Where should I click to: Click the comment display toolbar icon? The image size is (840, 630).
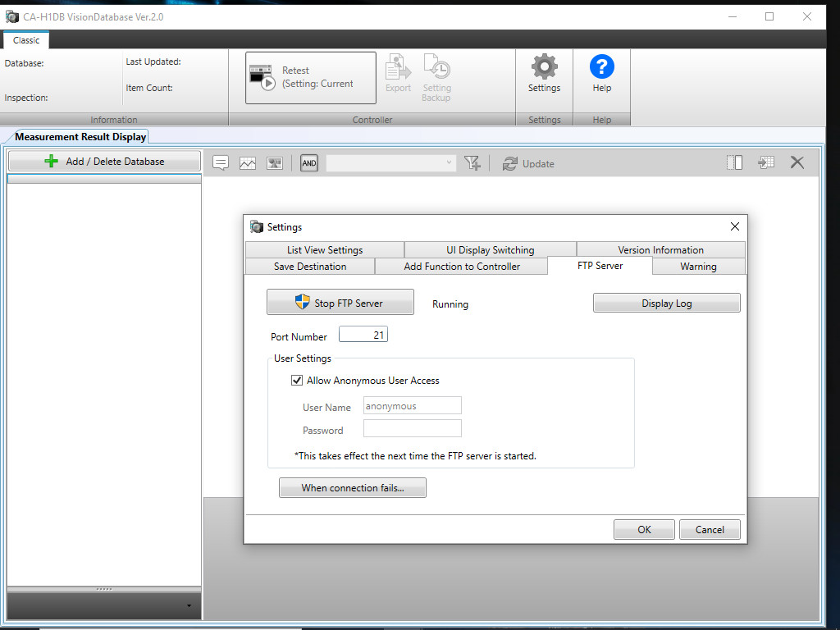coord(220,163)
